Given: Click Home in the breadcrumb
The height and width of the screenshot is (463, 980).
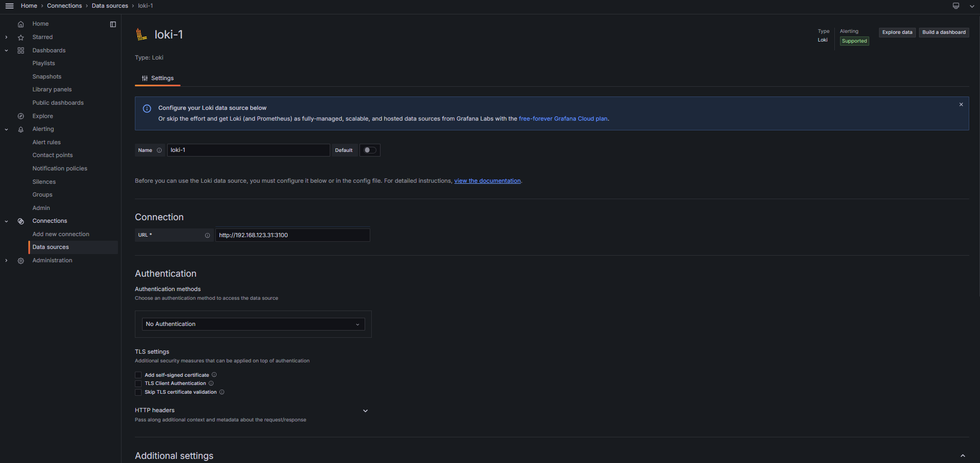Looking at the screenshot, I should click(x=29, y=6).
